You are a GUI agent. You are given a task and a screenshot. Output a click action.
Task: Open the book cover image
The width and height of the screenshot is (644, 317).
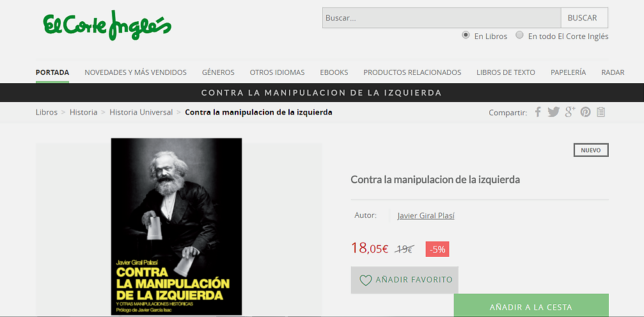(177, 227)
